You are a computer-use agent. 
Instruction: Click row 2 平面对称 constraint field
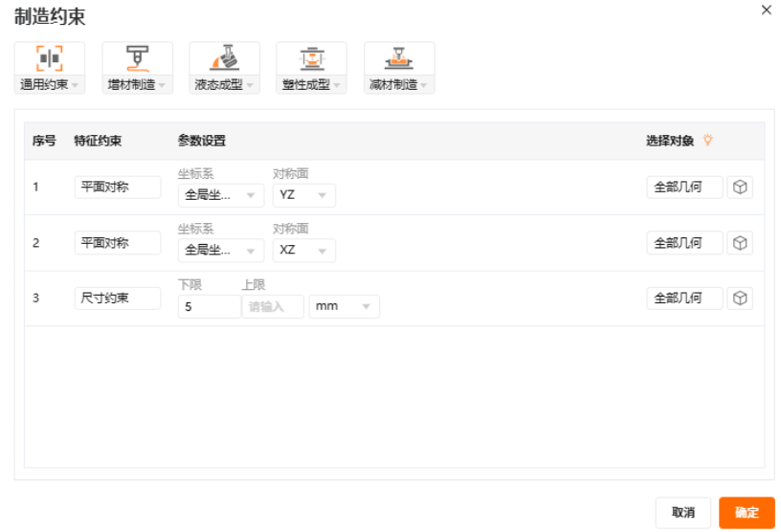coord(118,243)
